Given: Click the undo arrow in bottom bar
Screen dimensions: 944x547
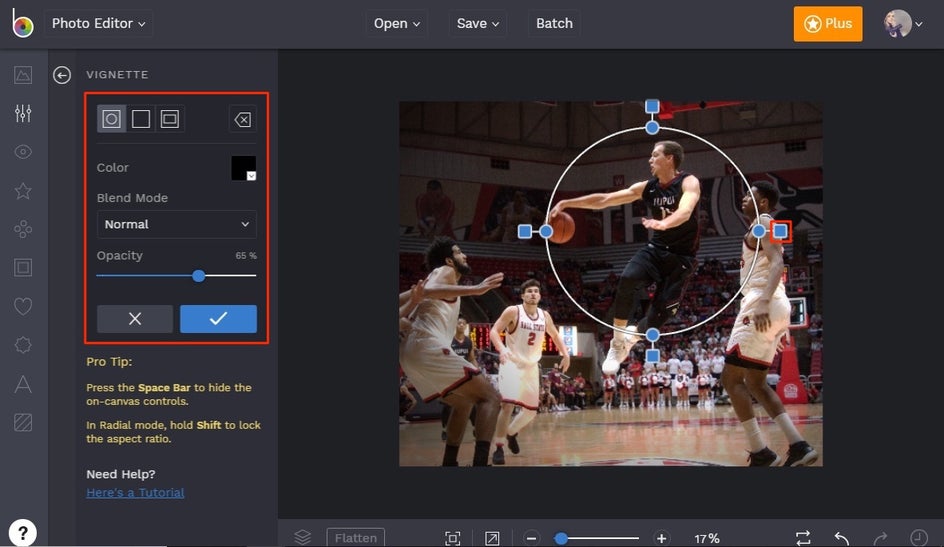Looking at the screenshot, I should [842, 538].
